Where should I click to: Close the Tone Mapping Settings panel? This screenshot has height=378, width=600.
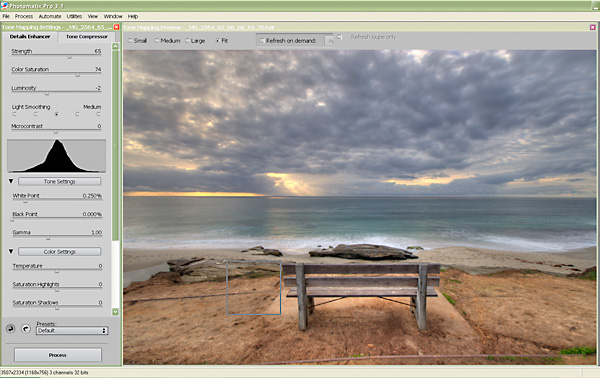click(116, 27)
